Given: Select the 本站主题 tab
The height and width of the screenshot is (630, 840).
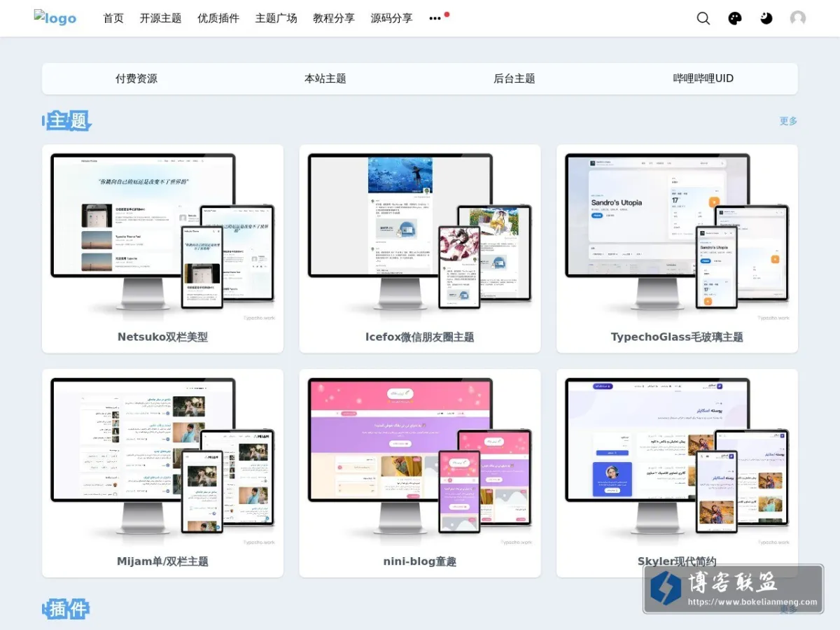Looking at the screenshot, I should [325, 78].
